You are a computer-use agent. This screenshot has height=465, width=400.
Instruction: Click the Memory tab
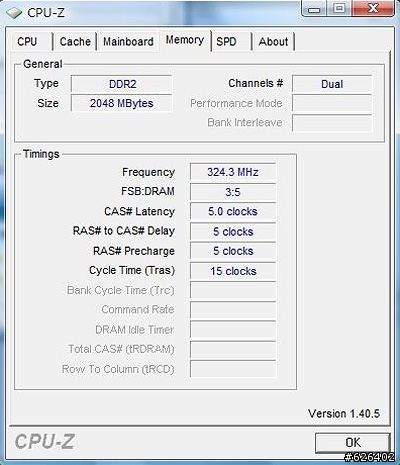[x=185, y=40]
